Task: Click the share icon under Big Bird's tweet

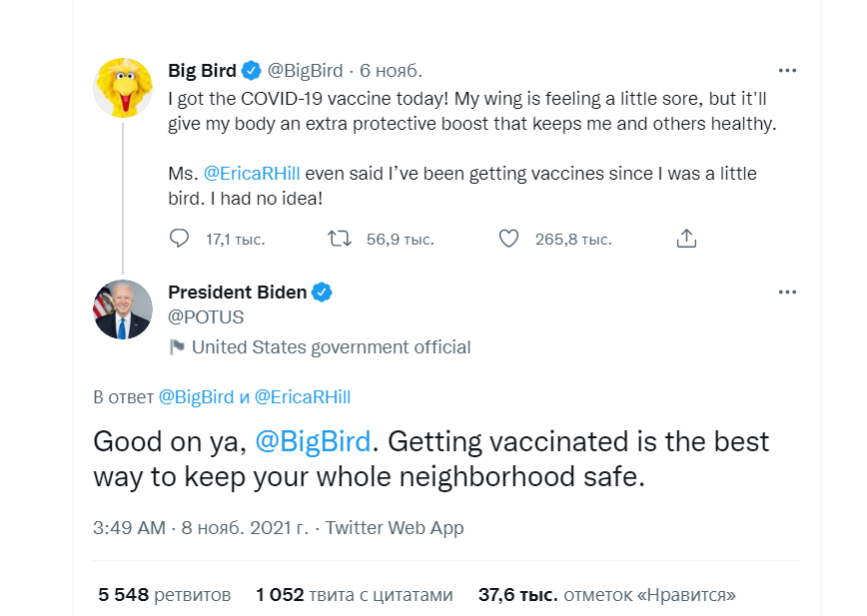Action: pos(686,239)
